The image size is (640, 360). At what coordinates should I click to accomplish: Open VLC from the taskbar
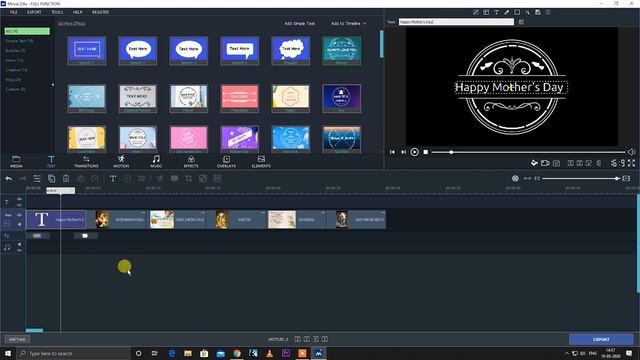[x=269, y=353]
